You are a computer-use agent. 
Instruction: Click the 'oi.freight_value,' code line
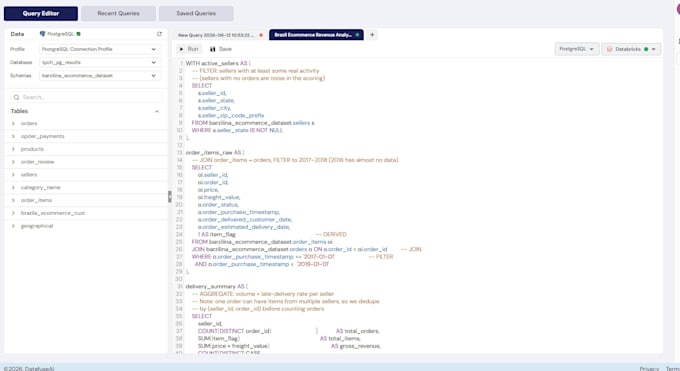coord(219,197)
